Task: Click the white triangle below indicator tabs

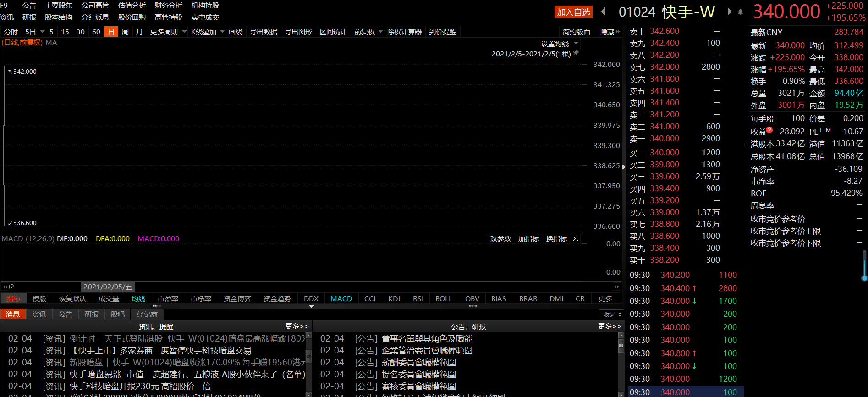Action: click(312, 306)
